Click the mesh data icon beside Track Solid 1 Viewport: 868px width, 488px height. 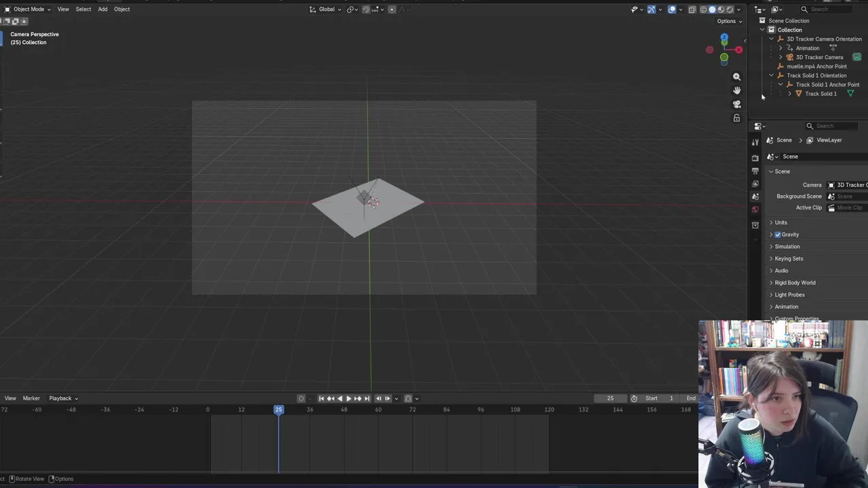click(x=850, y=94)
